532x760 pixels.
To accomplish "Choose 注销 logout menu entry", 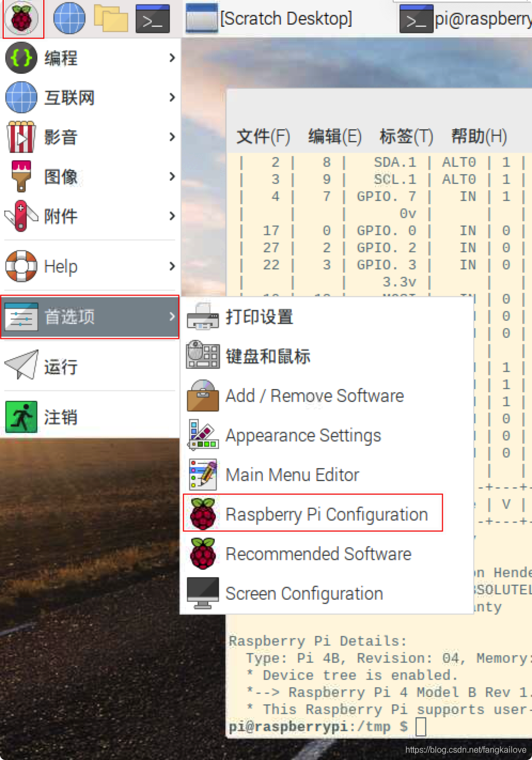I will tap(90, 417).
